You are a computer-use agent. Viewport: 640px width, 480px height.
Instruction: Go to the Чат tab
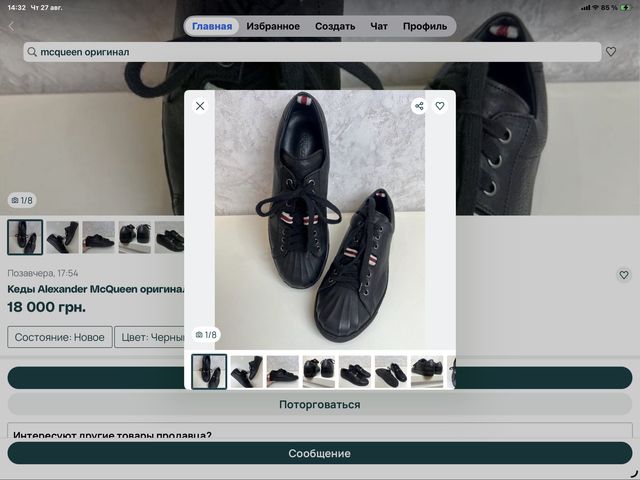coord(379,26)
